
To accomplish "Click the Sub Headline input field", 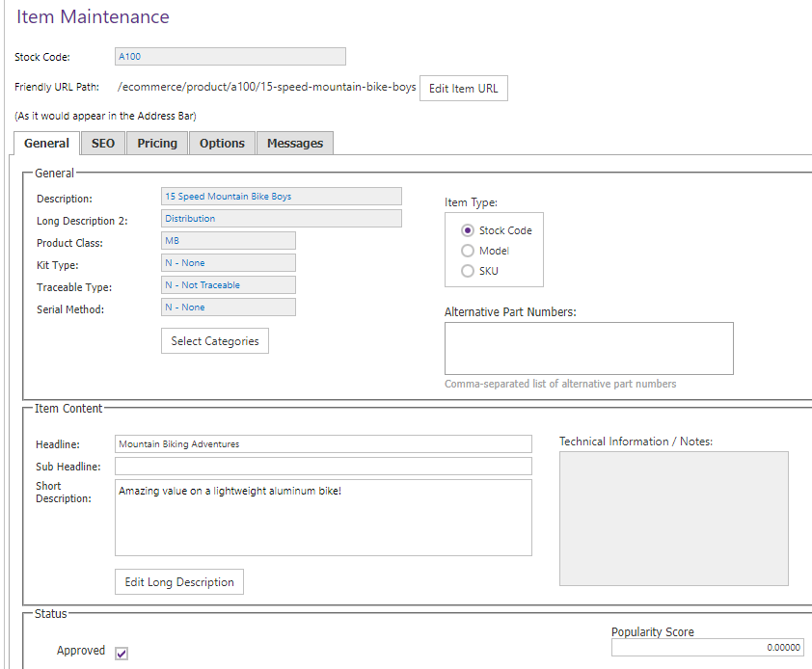I will click(x=323, y=466).
